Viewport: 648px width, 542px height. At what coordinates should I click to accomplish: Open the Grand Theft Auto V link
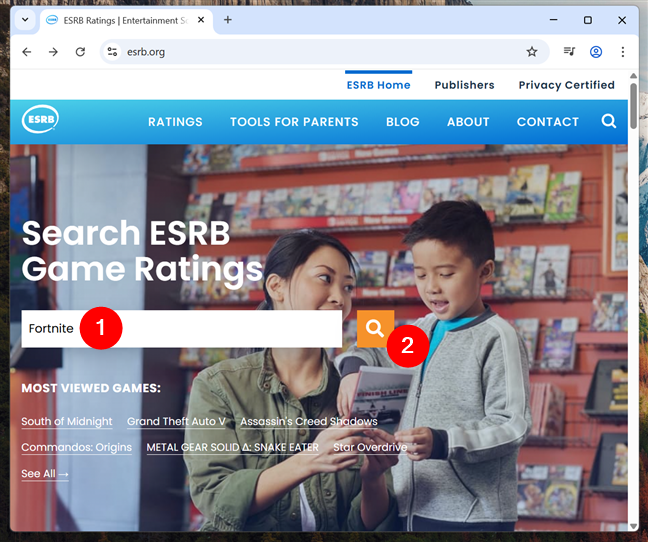176,421
